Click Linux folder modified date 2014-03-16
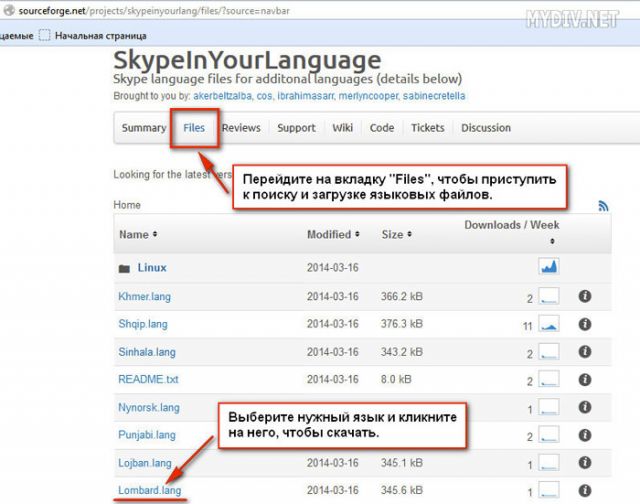The width and height of the screenshot is (640, 504). (333, 268)
